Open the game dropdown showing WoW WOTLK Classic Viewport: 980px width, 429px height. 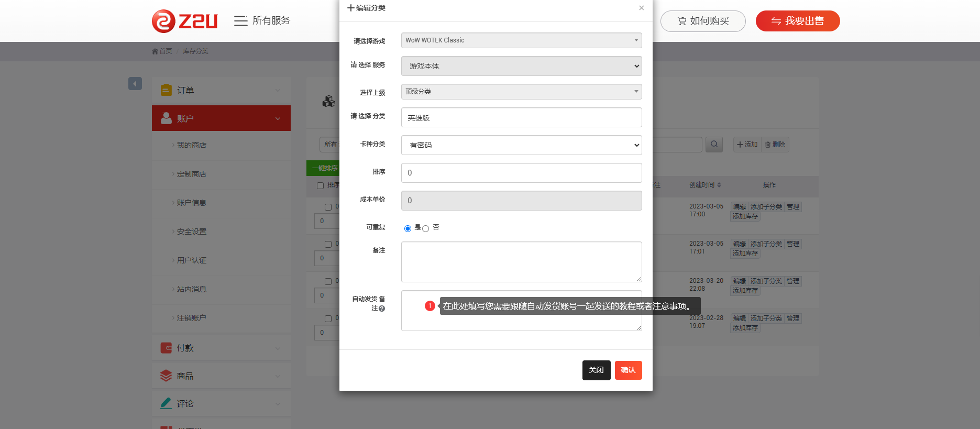coord(521,40)
